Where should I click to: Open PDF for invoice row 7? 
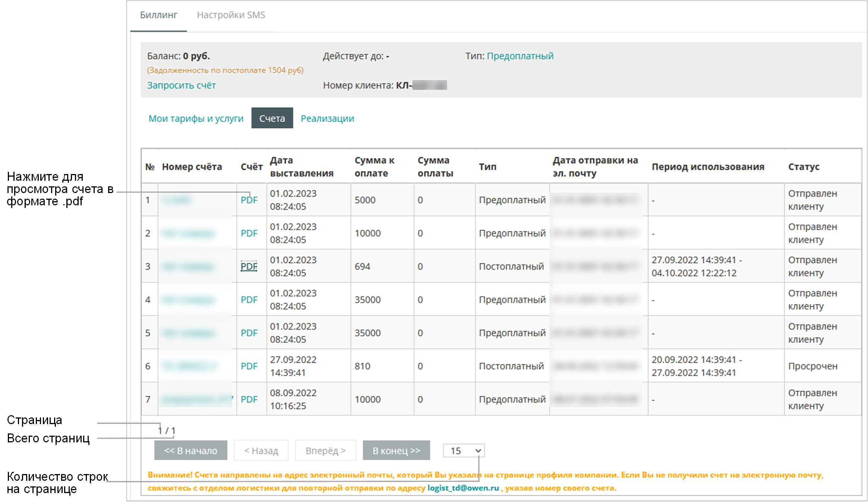click(249, 399)
